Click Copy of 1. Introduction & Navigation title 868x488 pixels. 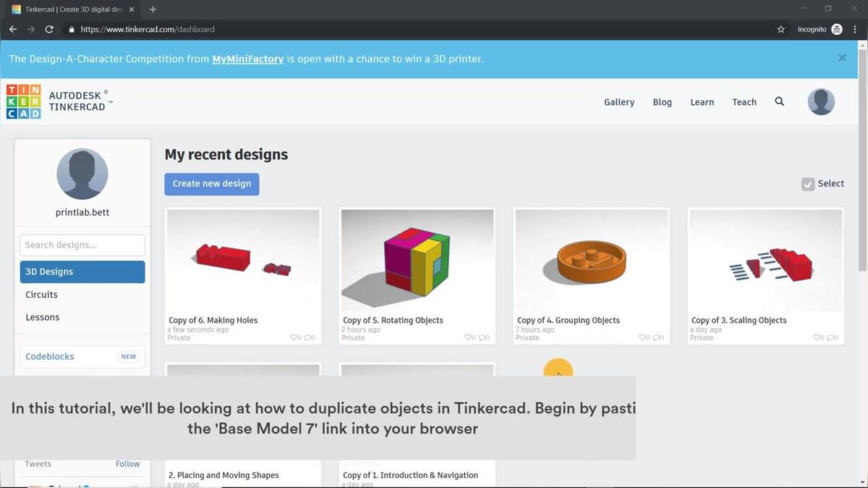coord(410,475)
